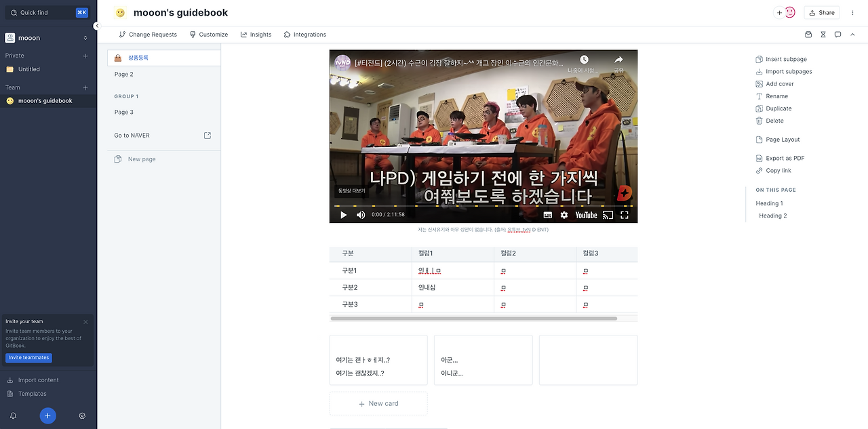Select the card with 아군...
Viewport: 868px width, 429px height.
(x=483, y=360)
